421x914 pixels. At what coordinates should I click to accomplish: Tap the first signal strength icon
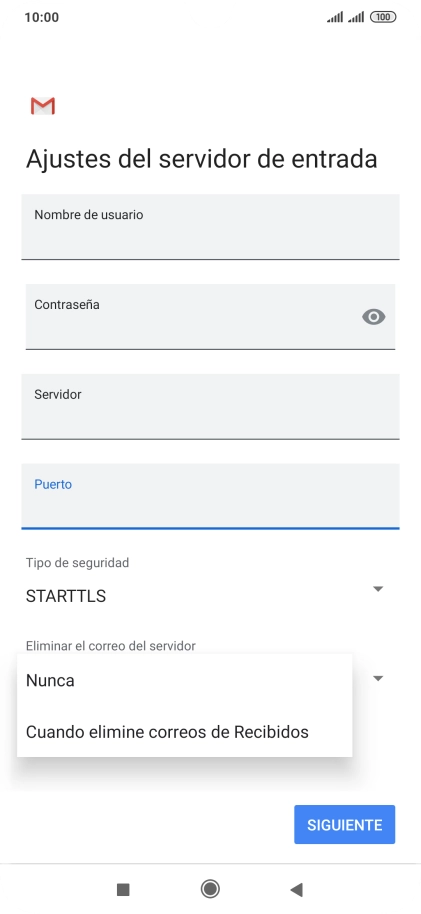click(335, 17)
